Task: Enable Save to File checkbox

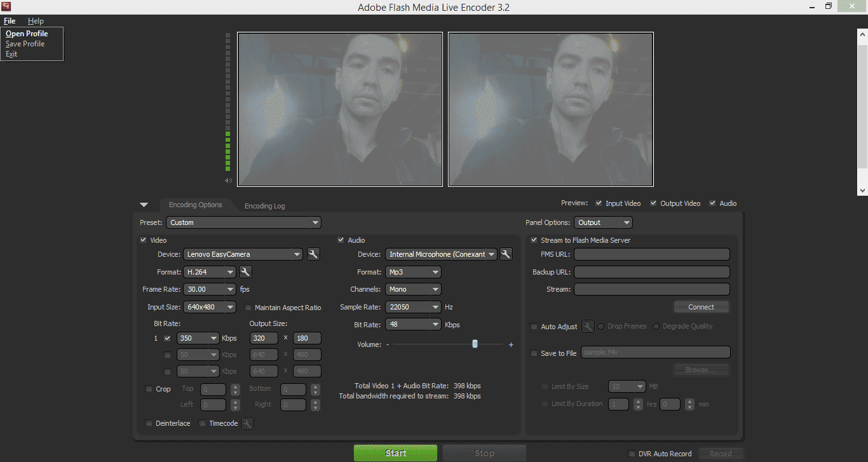Action: tap(534, 353)
